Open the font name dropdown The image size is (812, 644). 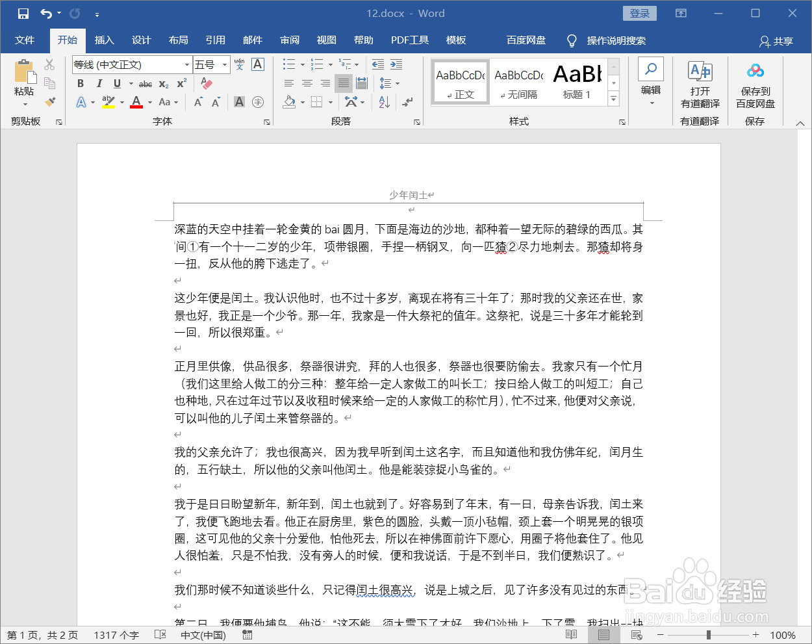(x=187, y=64)
